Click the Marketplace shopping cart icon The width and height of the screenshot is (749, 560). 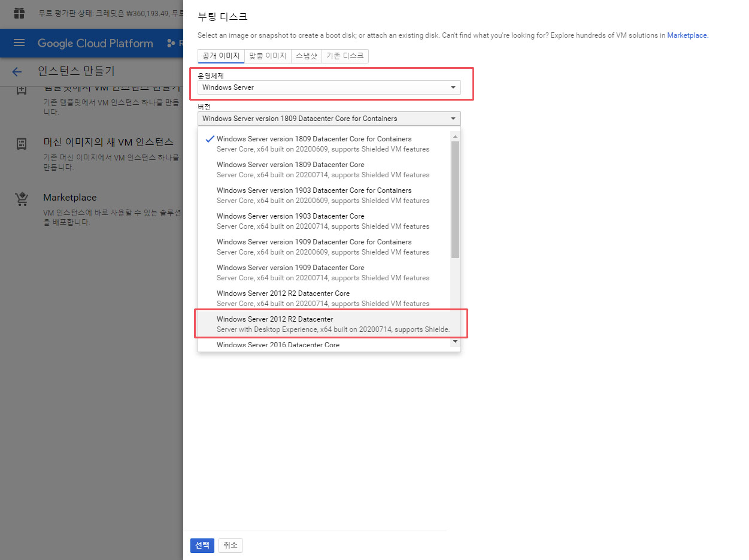coord(22,199)
